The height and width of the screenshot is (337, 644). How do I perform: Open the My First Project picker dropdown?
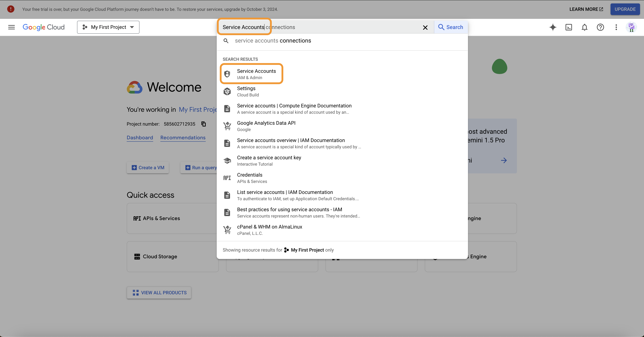click(108, 27)
